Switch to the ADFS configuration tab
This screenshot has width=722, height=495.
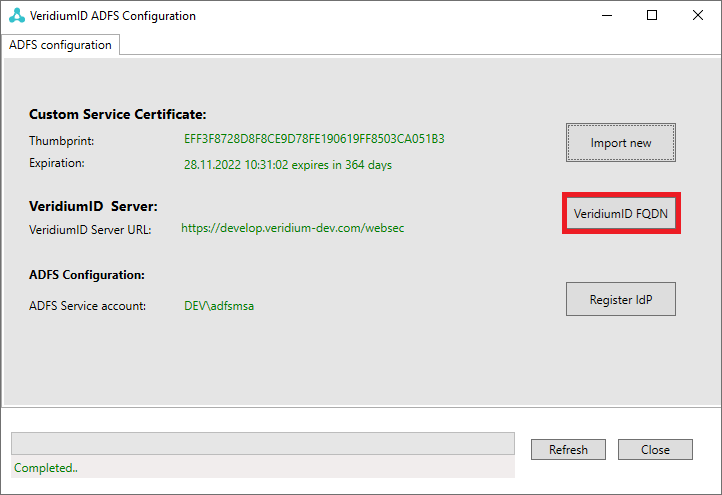coord(61,45)
